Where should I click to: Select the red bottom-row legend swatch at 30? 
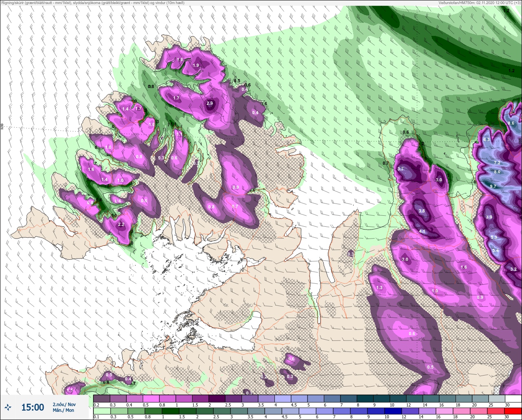[513, 411]
